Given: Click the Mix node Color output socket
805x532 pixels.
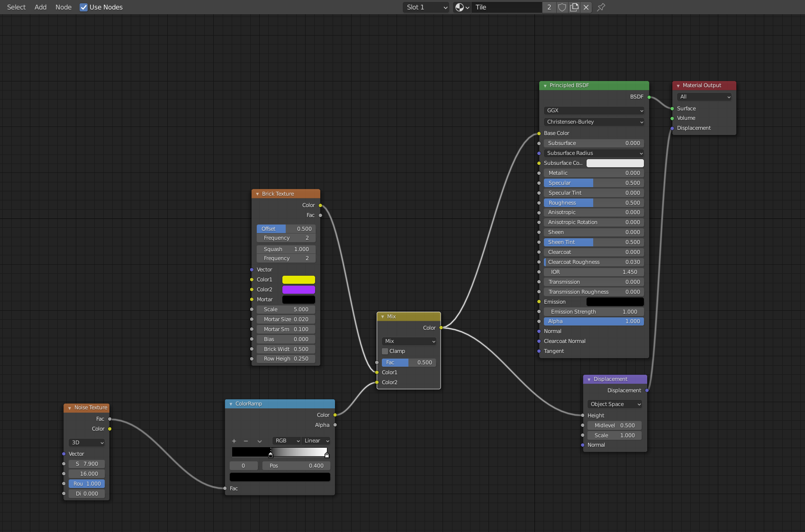Looking at the screenshot, I should pos(441,328).
